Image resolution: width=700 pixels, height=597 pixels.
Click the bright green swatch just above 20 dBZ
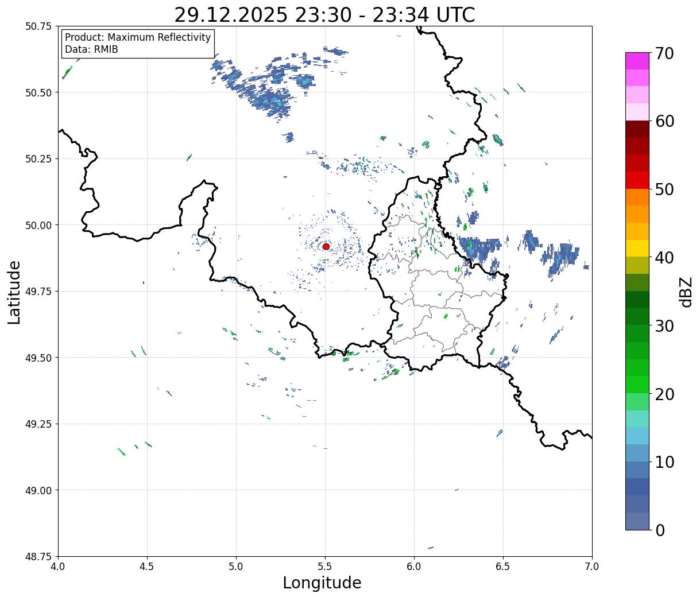click(x=637, y=385)
